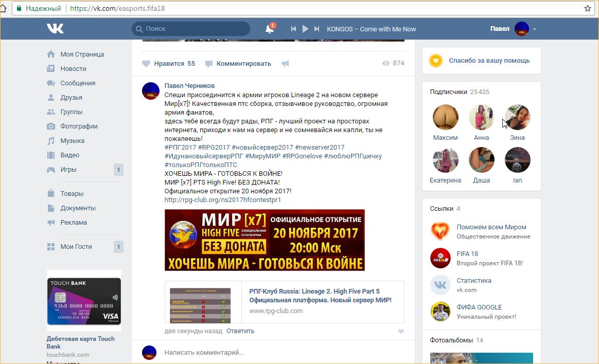
Task: Bookmark page with the star icon
Action: coord(588,8)
